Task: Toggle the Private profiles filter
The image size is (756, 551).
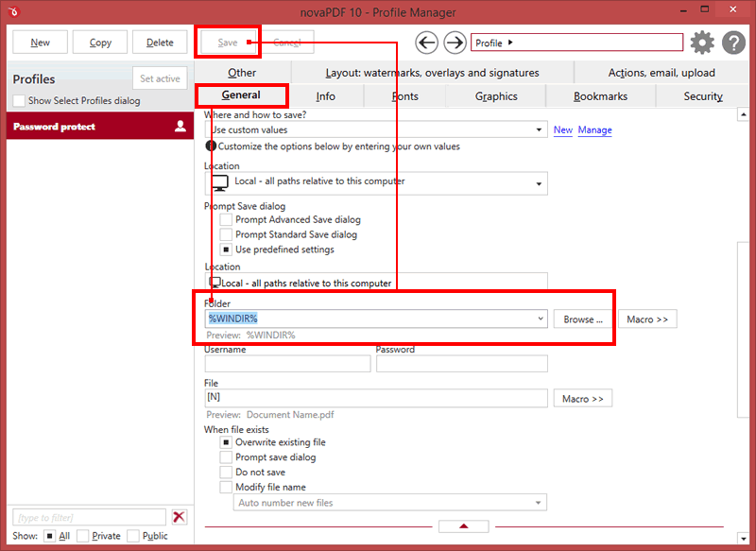Action: [x=83, y=536]
